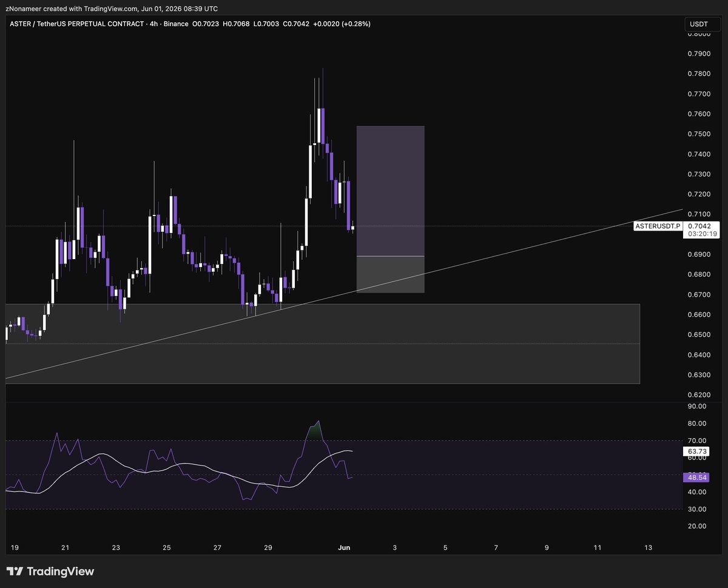This screenshot has width=728, height=588.
Task: Click the 0.7500 price axis label
Action: coord(699,134)
